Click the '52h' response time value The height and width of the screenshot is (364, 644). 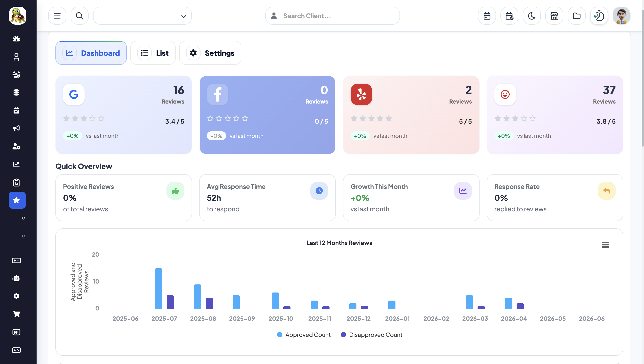(x=214, y=198)
